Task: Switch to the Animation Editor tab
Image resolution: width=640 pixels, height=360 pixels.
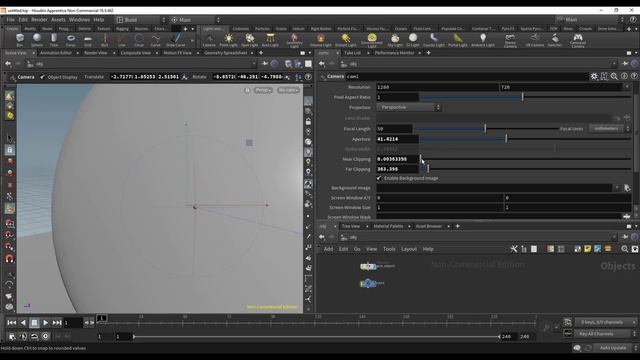Action: point(56,53)
